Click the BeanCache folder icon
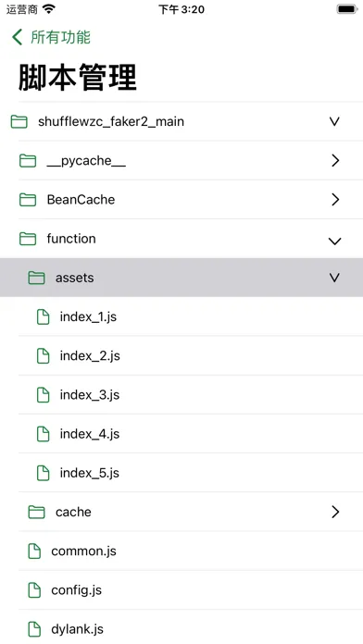The height and width of the screenshot is (644, 363). coord(28,200)
